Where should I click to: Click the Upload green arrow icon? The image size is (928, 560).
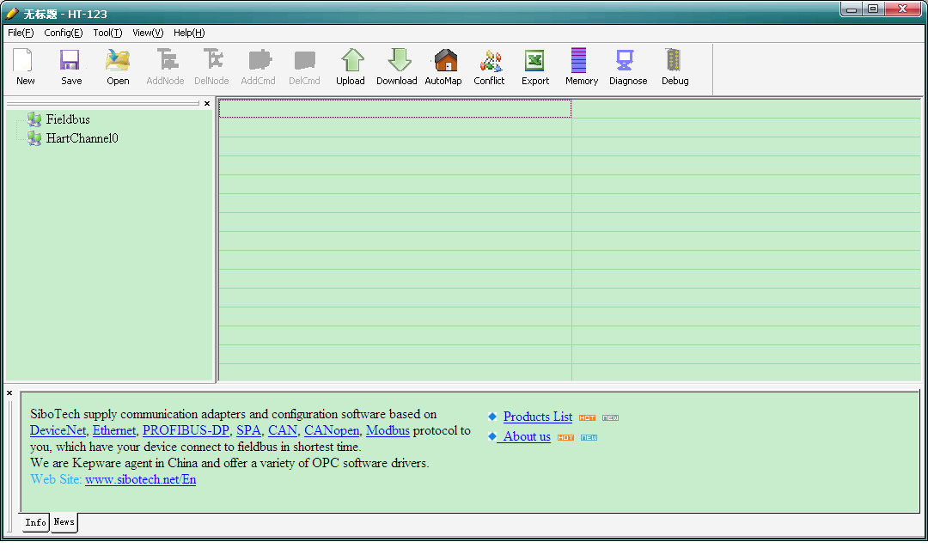pos(351,61)
